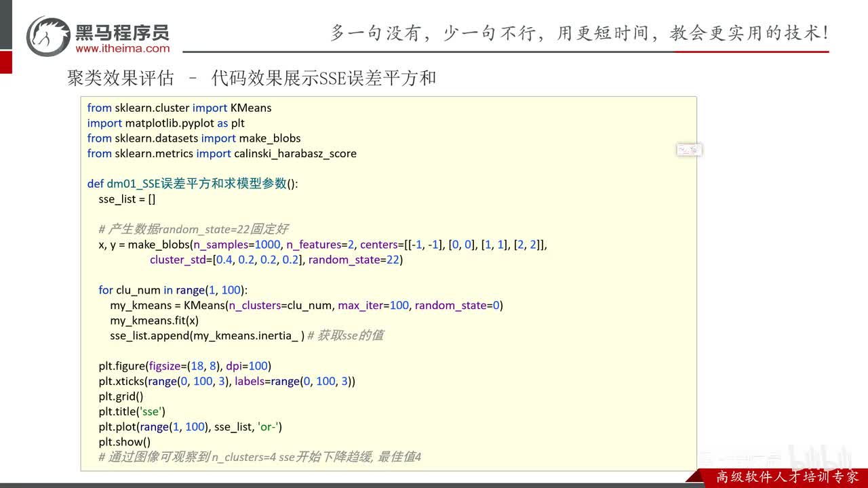Open the www.itheima.com link
This screenshot has height=488, width=868.
point(123,49)
